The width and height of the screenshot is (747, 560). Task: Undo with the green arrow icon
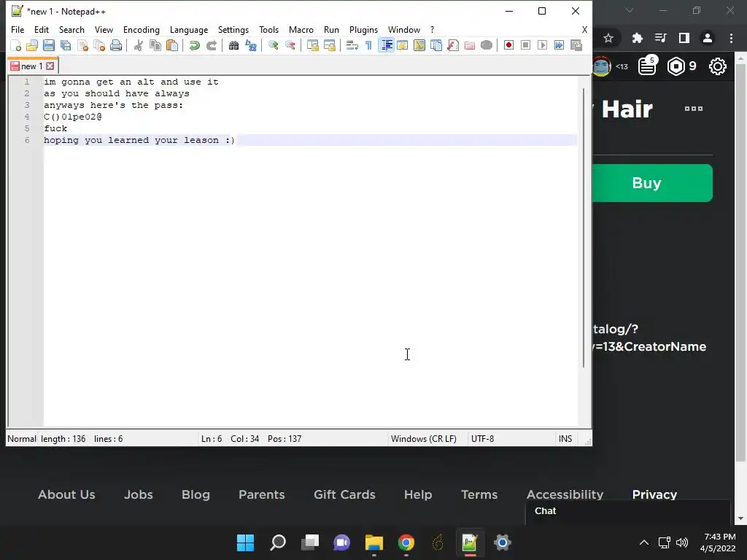194,45
